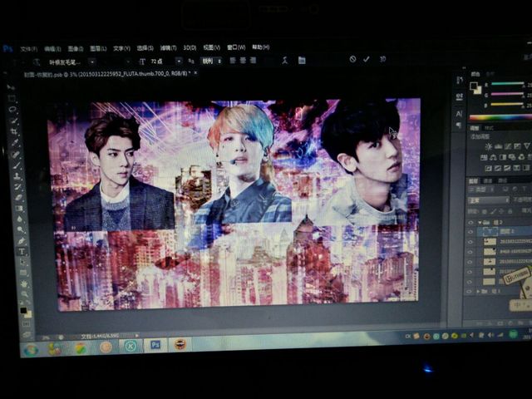Add a Curves adjustment layer
This screenshot has height=399, width=532.
pos(508,146)
